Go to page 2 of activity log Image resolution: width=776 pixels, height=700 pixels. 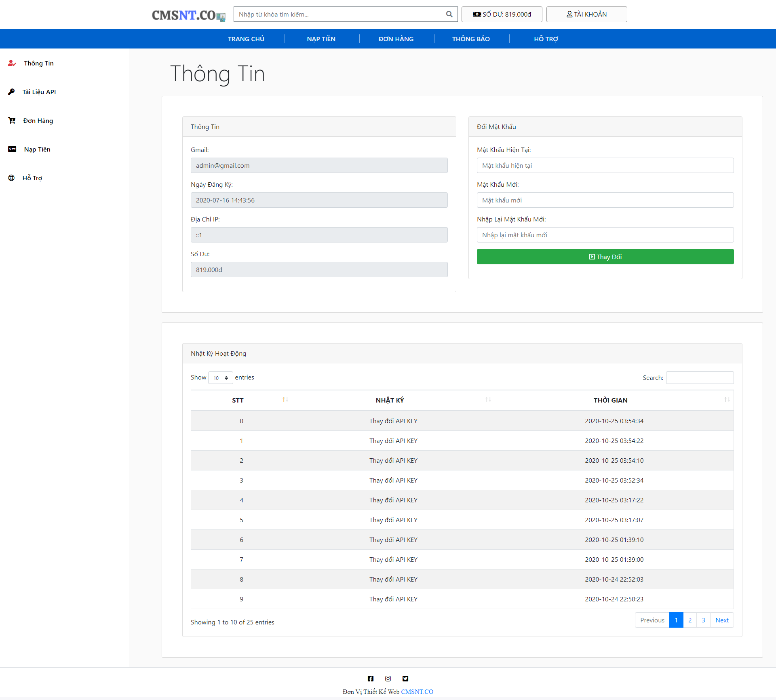pos(690,620)
